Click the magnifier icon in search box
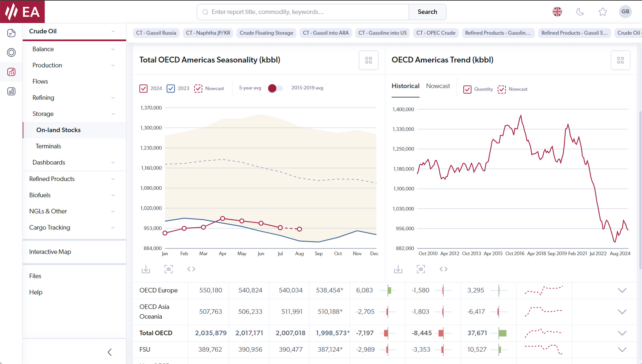This screenshot has width=642, height=364. tap(205, 12)
